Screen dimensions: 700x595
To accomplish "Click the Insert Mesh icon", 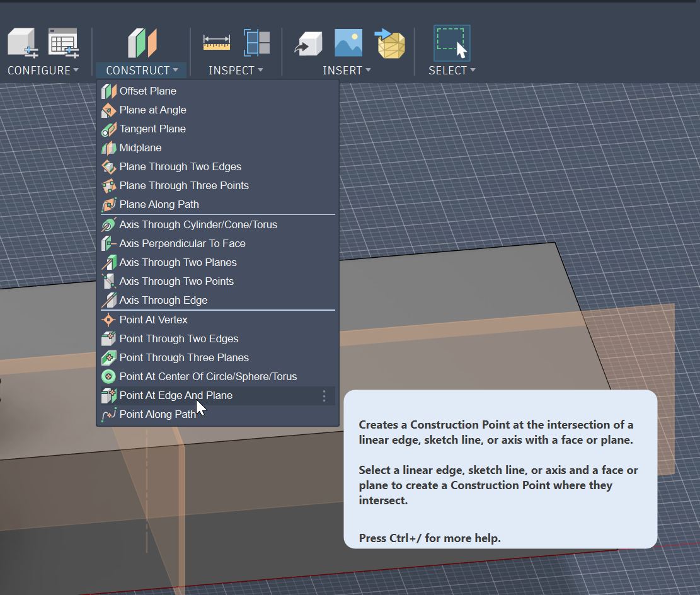I will (390, 43).
